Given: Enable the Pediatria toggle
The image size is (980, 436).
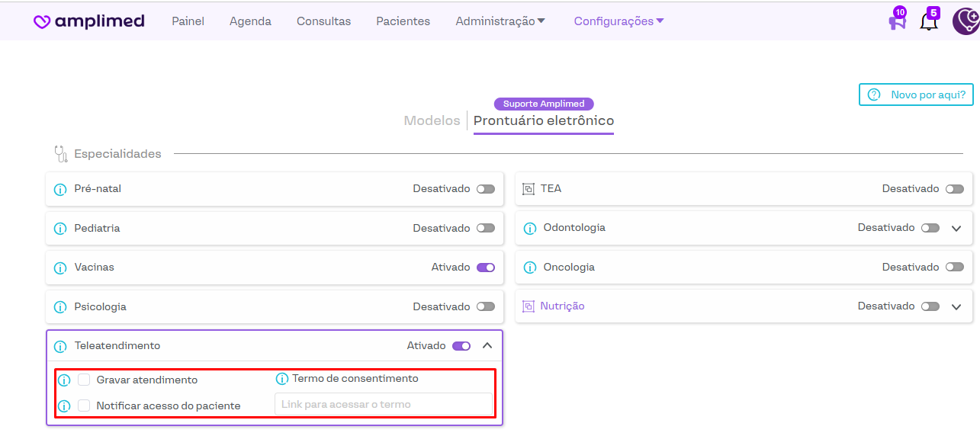Looking at the screenshot, I should [x=486, y=228].
